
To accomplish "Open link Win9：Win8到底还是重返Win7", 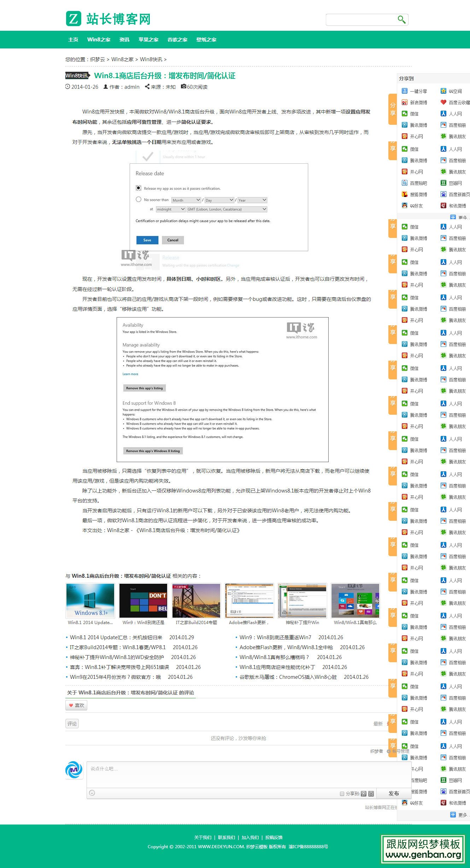I will pos(275,637).
